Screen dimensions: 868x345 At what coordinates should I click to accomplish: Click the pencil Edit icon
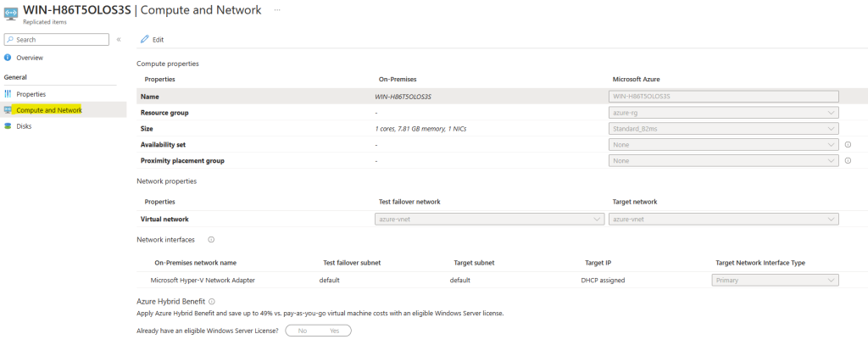[x=145, y=39]
